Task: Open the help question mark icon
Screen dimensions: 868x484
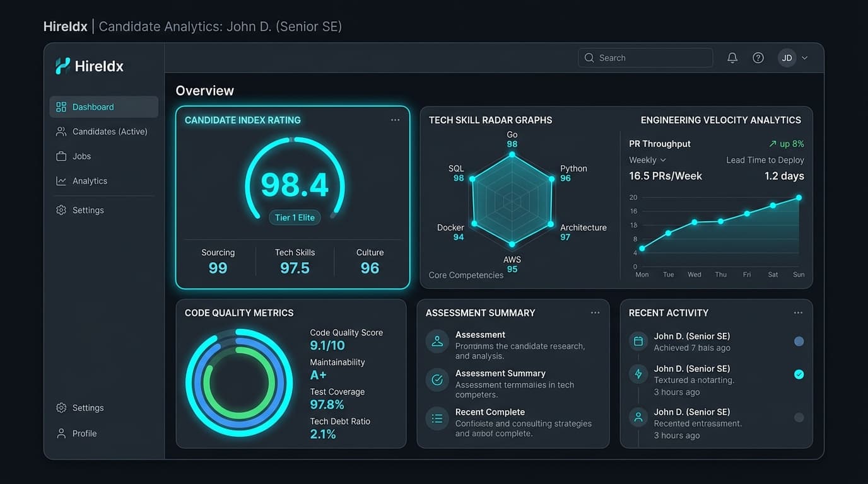Action: point(758,58)
